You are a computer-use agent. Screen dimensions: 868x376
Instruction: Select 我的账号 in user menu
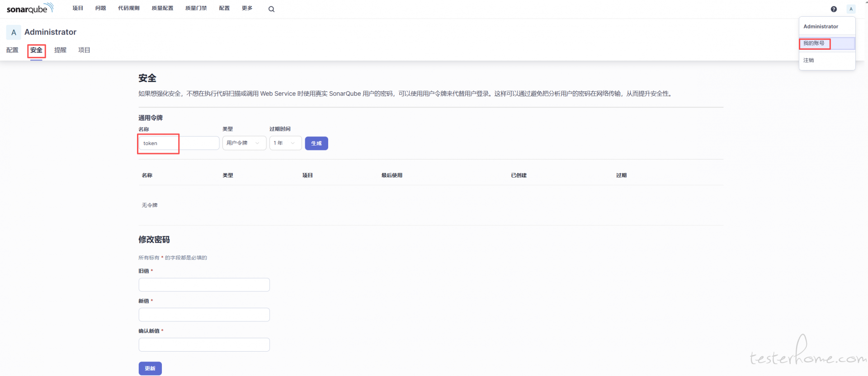coord(814,43)
